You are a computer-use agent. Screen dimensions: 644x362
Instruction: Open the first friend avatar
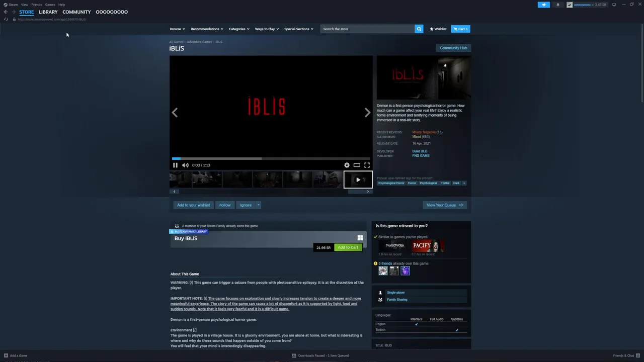[x=383, y=271]
